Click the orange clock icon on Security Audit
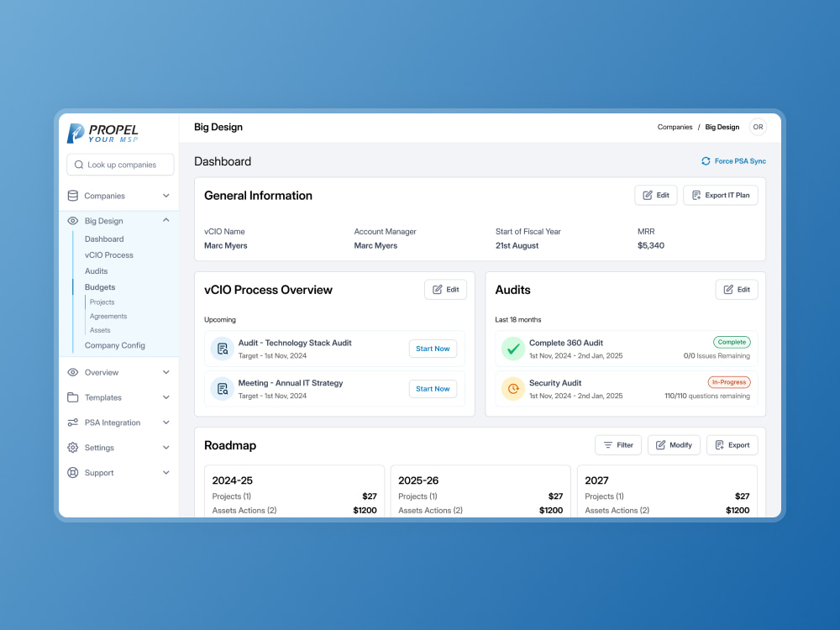840x630 pixels. [x=512, y=389]
